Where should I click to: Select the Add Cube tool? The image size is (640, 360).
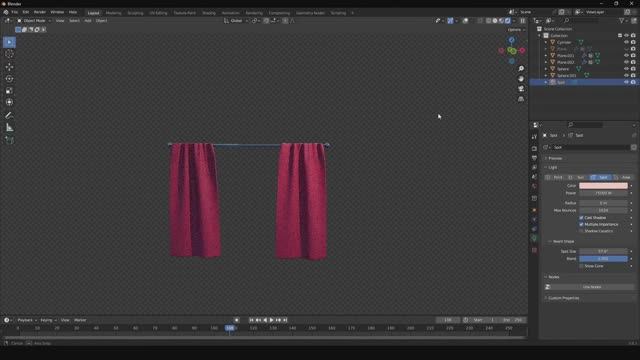point(9,140)
